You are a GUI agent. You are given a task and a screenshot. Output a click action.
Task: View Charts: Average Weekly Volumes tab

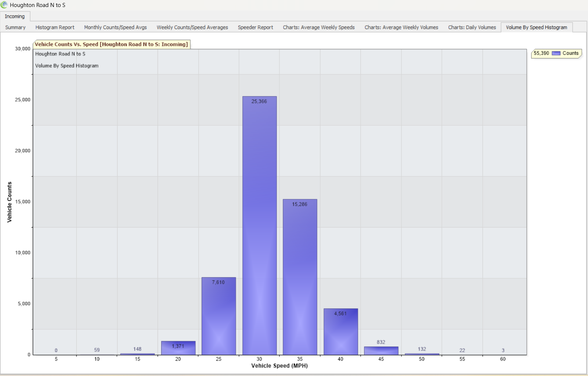[401, 28]
